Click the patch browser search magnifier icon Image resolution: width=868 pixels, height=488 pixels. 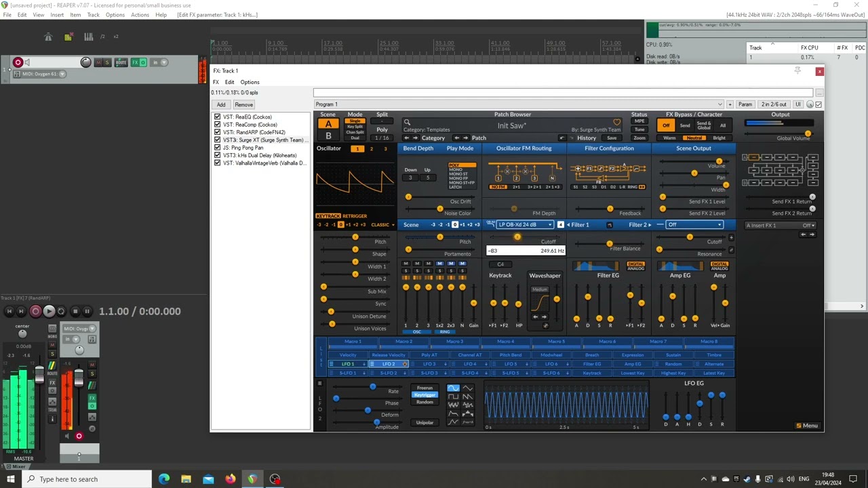pos(407,123)
